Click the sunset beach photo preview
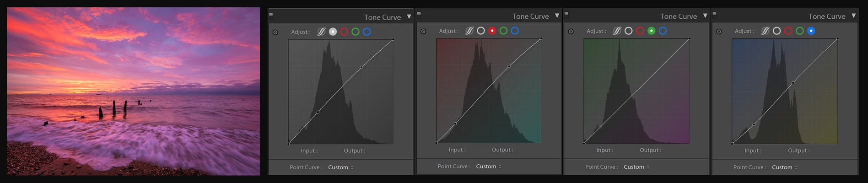 tap(133, 91)
